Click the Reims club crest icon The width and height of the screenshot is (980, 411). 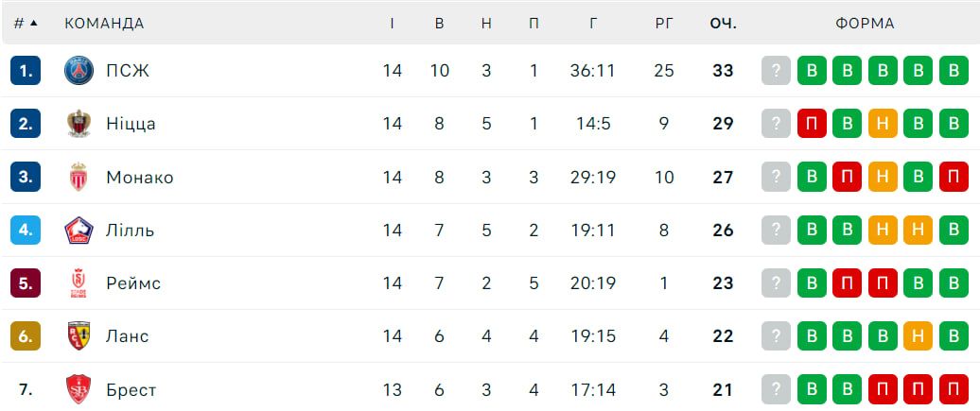click(x=79, y=283)
